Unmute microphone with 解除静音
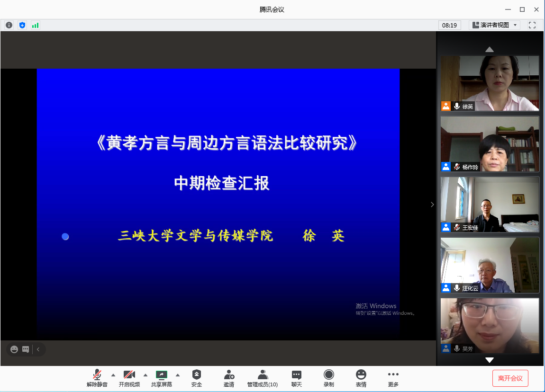Image resolution: width=545 pixels, height=392 pixels. click(97, 378)
